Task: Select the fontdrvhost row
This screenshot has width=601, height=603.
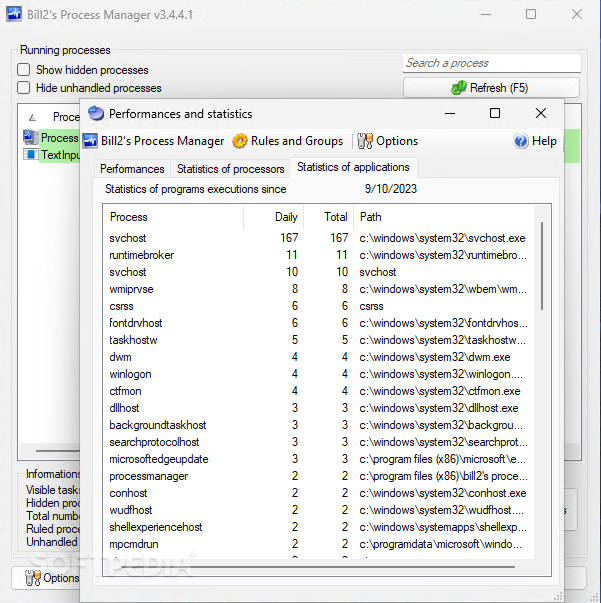Action: coord(318,323)
